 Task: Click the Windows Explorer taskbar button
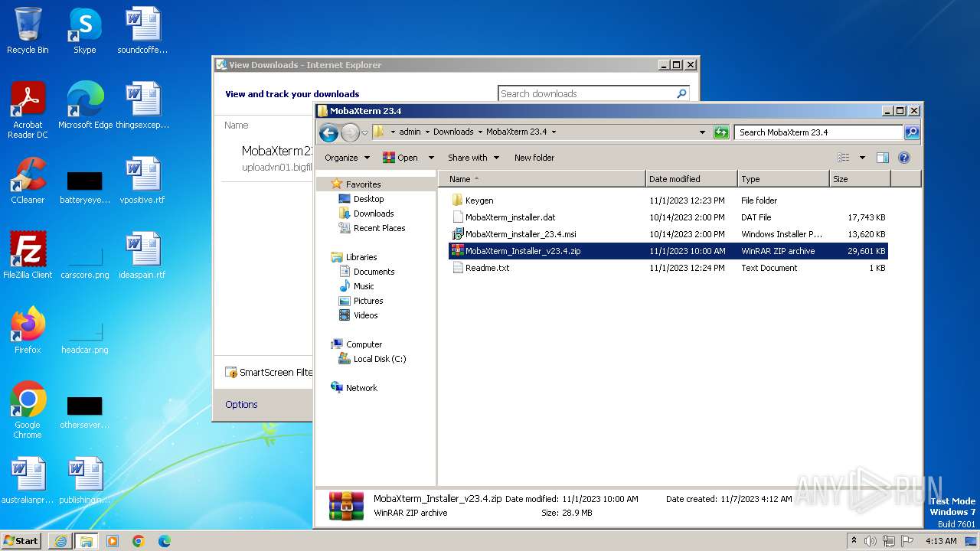pos(86,541)
